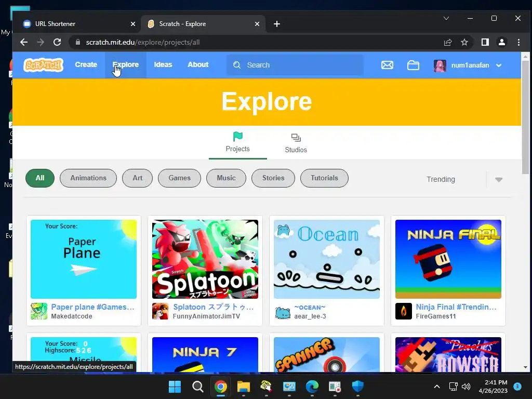Click the Projects flag icon
532x399 pixels.
237,137
